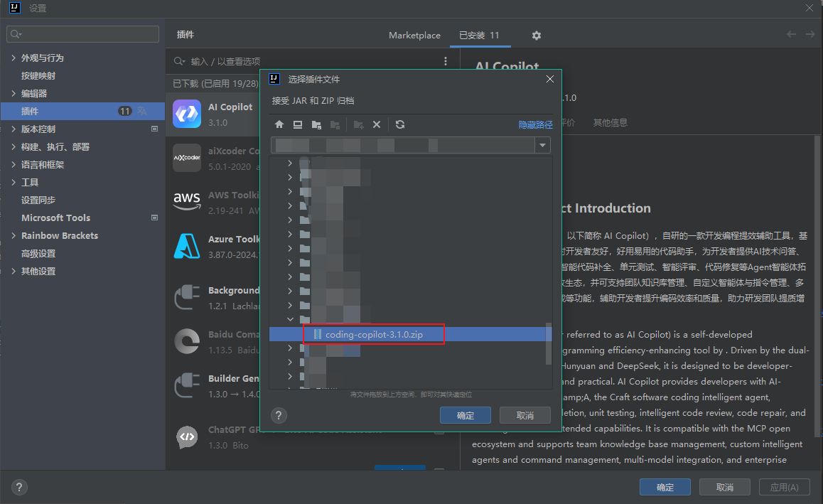The width and height of the screenshot is (823, 504).
Task: Select 设置同步 in settings tree
Action: [38, 200]
